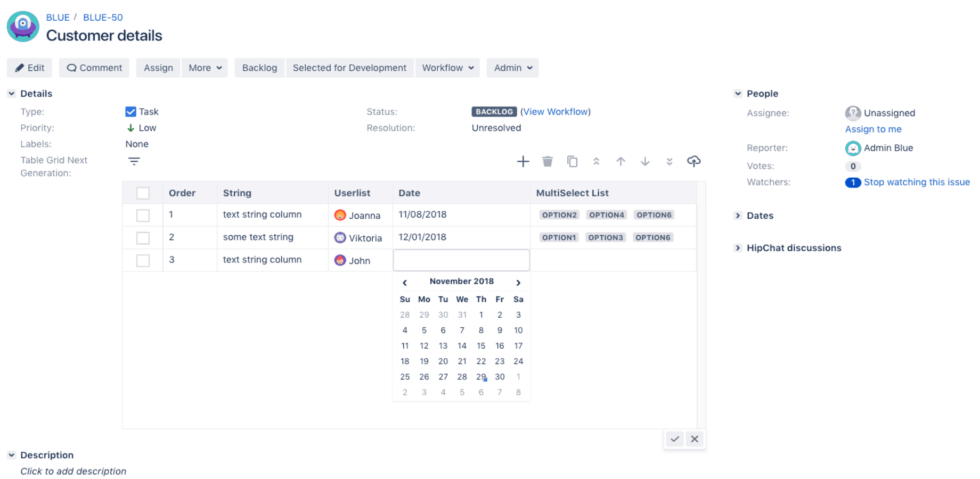Click Stop watching this issue
This screenshot has height=479, width=980.
point(917,182)
